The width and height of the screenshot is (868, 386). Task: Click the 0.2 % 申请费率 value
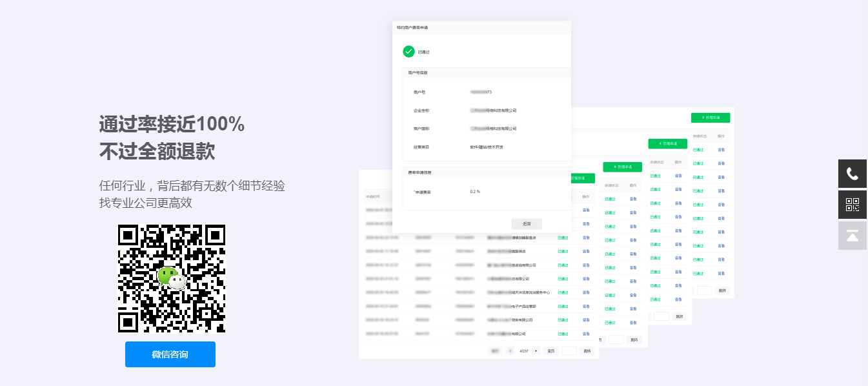pos(475,192)
